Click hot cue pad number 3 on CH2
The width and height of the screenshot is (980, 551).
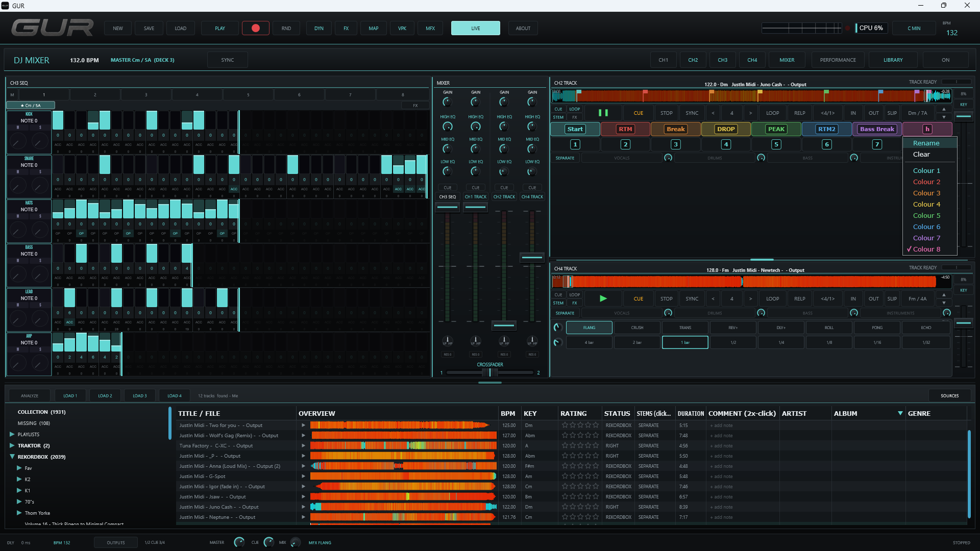pyautogui.click(x=676, y=144)
